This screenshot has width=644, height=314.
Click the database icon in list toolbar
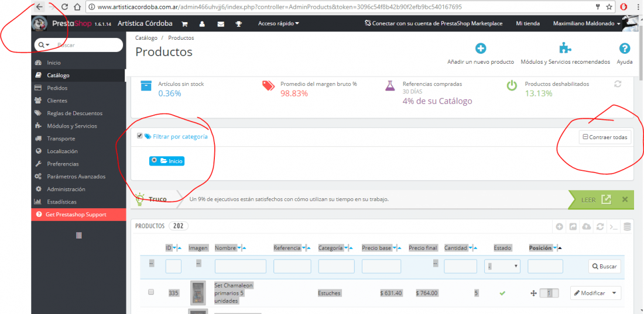tap(627, 226)
